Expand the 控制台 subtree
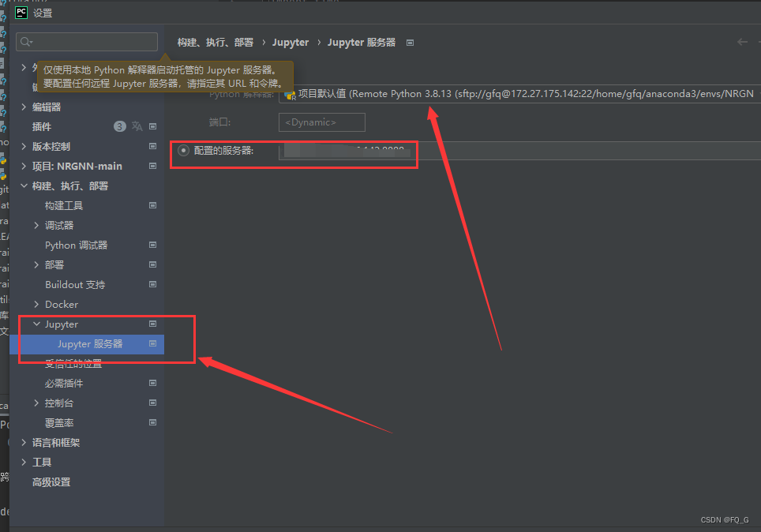The image size is (761, 532). click(36, 403)
